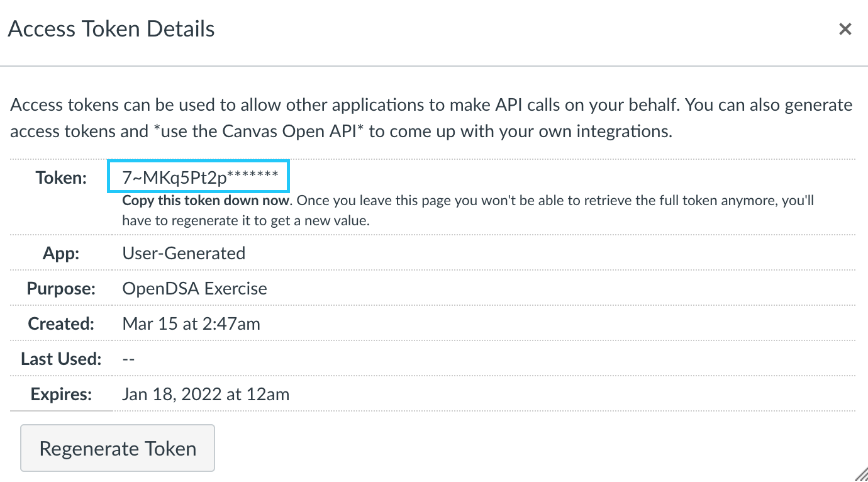This screenshot has width=868, height=482.
Task: Click the Purpose row label
Action: tap(61, 289)
